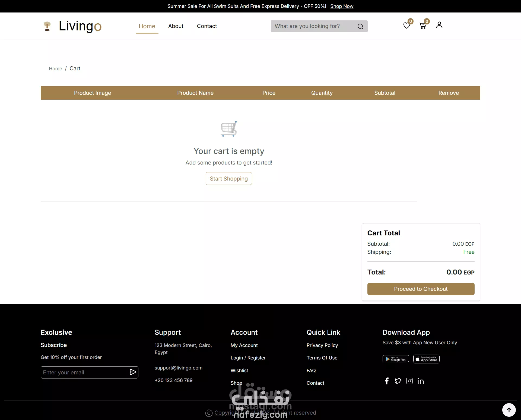Follow the Shop Now banner link

point(342,6)
